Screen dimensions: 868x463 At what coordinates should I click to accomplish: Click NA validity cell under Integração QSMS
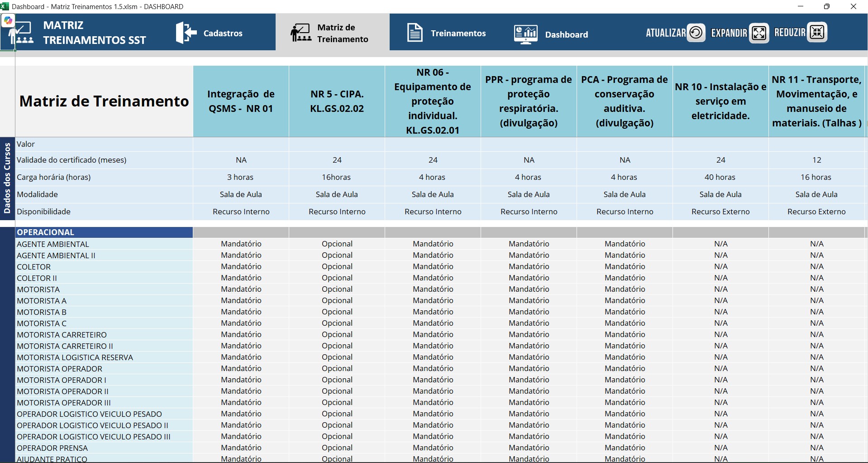click(x=241, y=160)
